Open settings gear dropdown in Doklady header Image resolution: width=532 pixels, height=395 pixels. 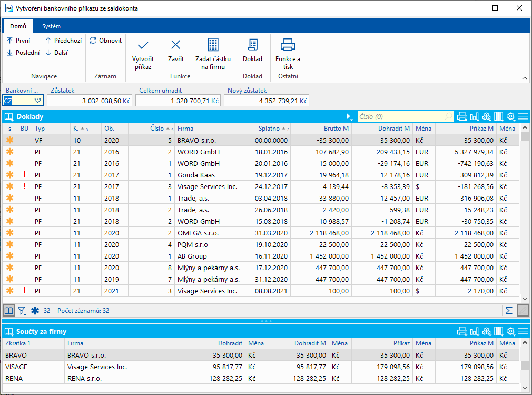pyautogui.click(x=510, y=116)
